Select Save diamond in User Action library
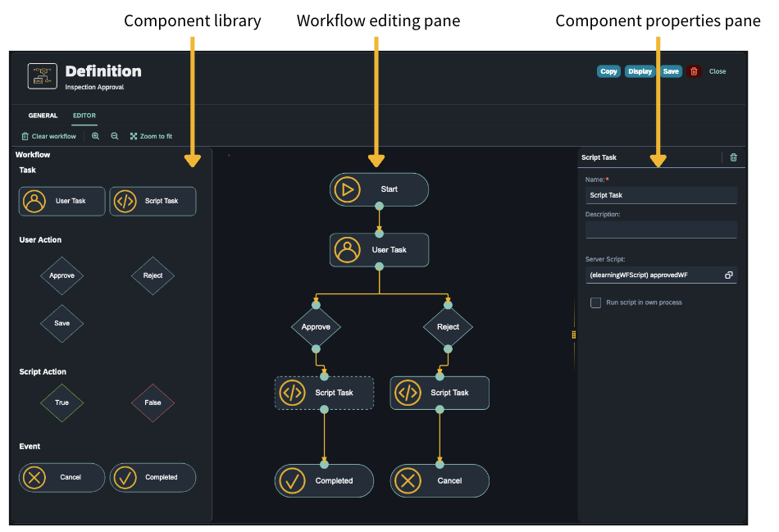The width and height of the screenshot is (779, 532). tap(62, 323)
